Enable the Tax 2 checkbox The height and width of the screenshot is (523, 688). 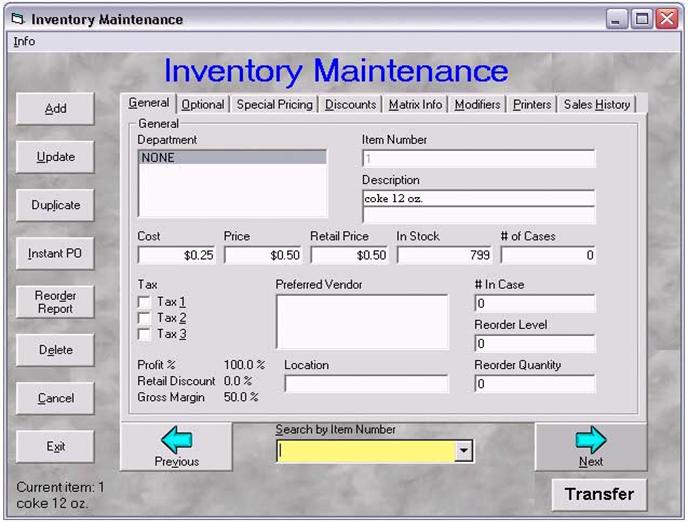click(x=144, y=318)
